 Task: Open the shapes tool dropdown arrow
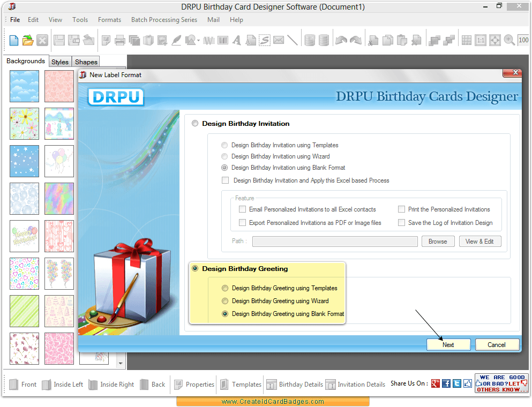point(198,41)
